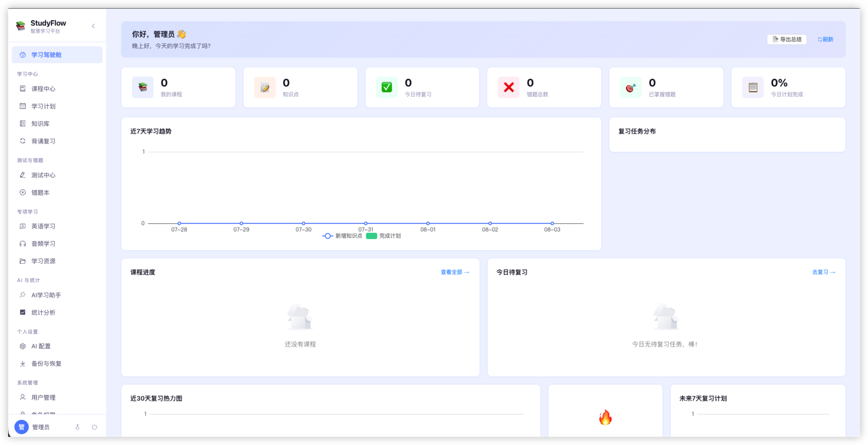Screen dimensions: 868x445
Task: Click the 07-31 data point on chart
Action: 366,223
